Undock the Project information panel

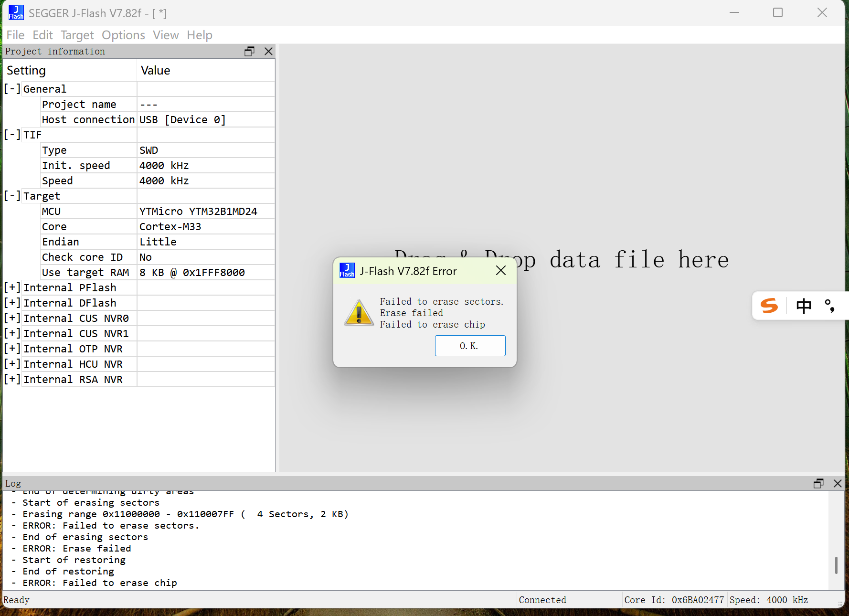coord(249,51)
